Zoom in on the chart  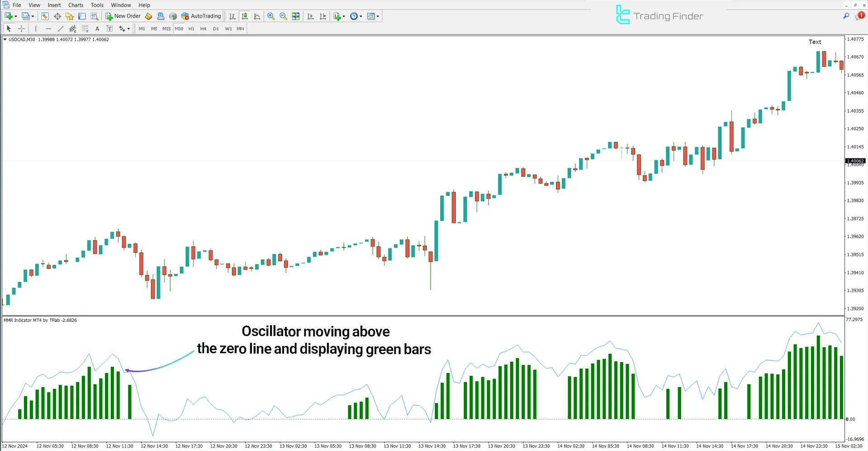coord(271,16)
